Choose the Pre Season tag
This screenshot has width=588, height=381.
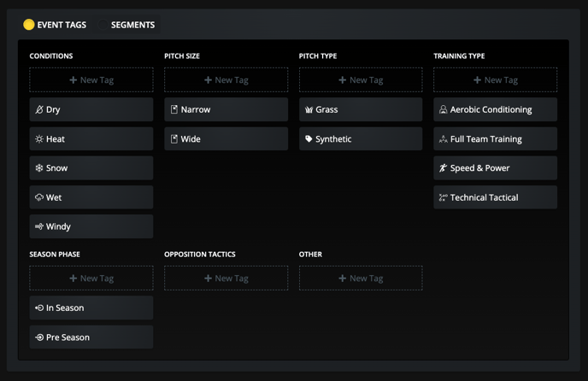pyautogui.click(x=91, y=337)
